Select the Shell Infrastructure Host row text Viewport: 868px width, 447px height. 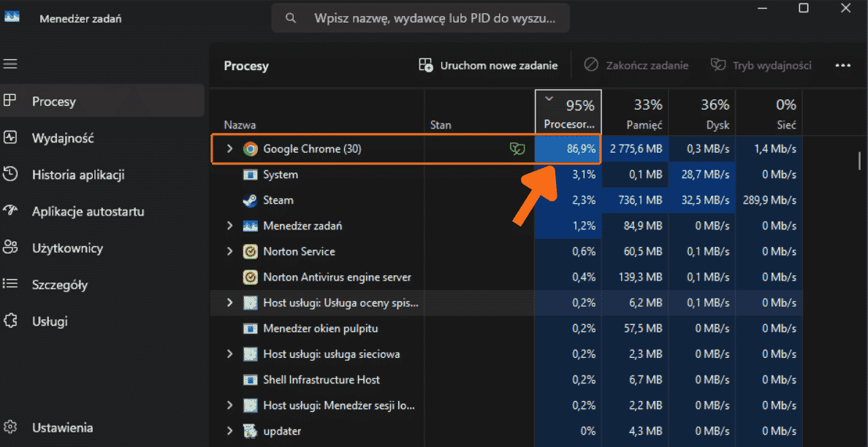tap(321, 380)
